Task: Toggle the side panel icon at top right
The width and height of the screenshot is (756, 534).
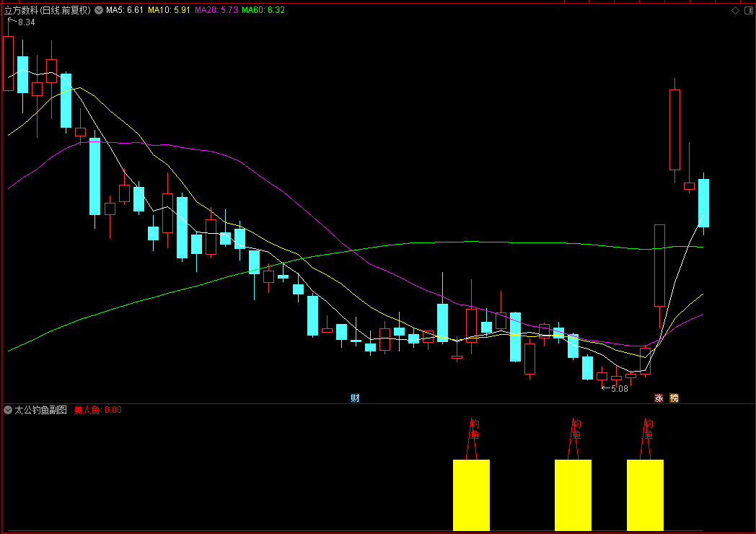Action: (749, 10)
